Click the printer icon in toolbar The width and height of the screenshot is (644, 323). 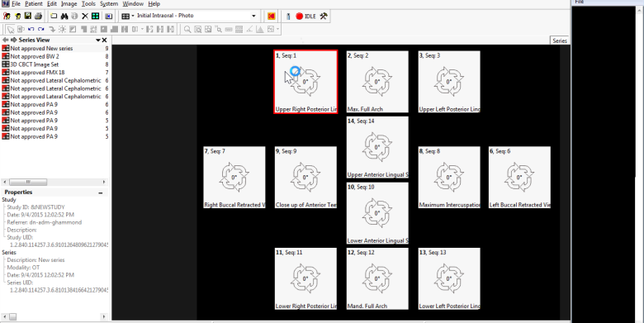coord(38,16)
